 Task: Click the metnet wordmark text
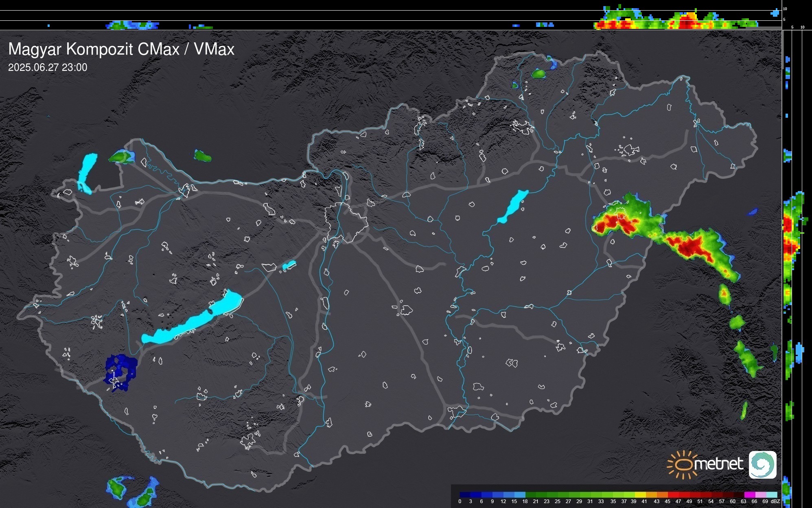[x=718, y=464]
